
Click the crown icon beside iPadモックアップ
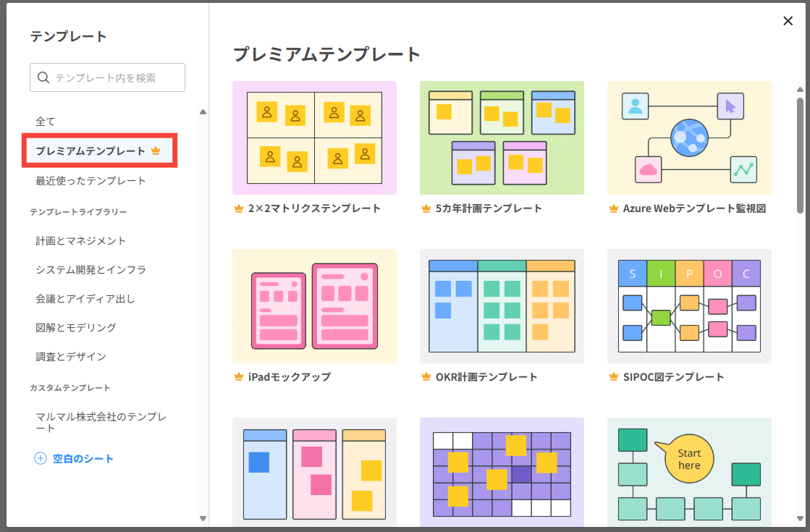pyautogui.click(x=238, y=377)
